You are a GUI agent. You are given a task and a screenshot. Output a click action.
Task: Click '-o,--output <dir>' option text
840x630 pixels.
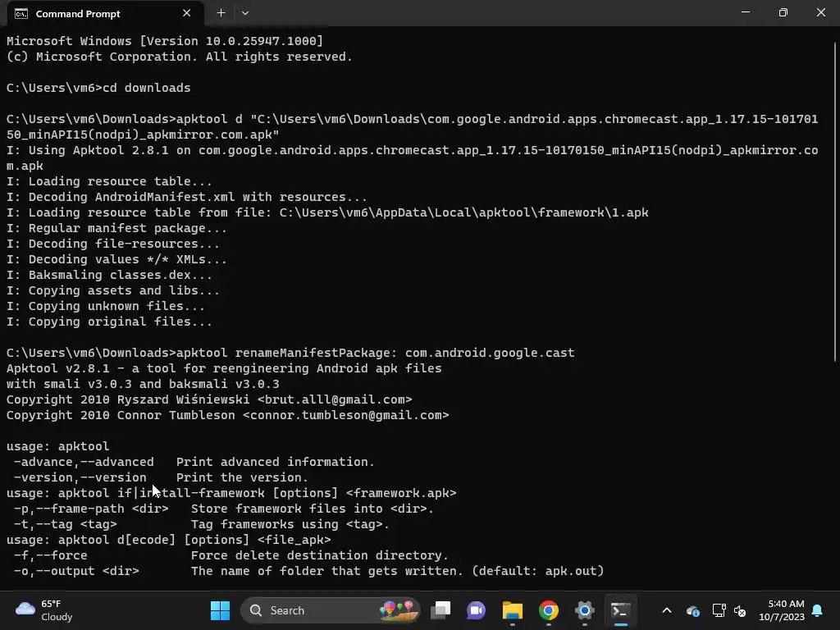point(76,571)
